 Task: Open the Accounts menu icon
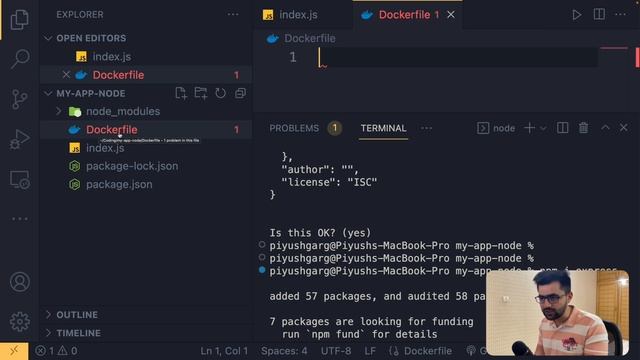coord(19,282)
